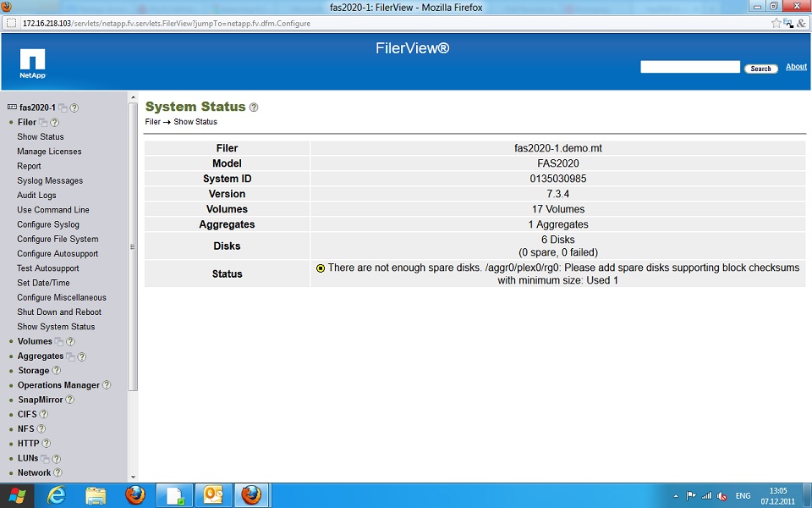Screen dimensions: 812x508
Task: Open Test Autosupport
Action: coord(47,268)
